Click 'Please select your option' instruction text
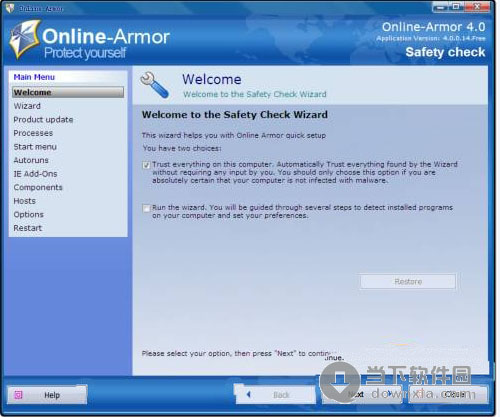This screenshot has width=500, height=417. [242, 355]
